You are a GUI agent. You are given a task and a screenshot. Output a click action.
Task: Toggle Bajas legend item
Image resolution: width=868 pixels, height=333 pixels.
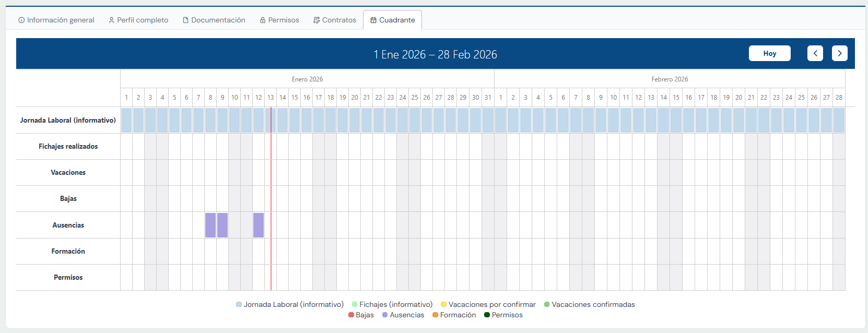point(361,315)
